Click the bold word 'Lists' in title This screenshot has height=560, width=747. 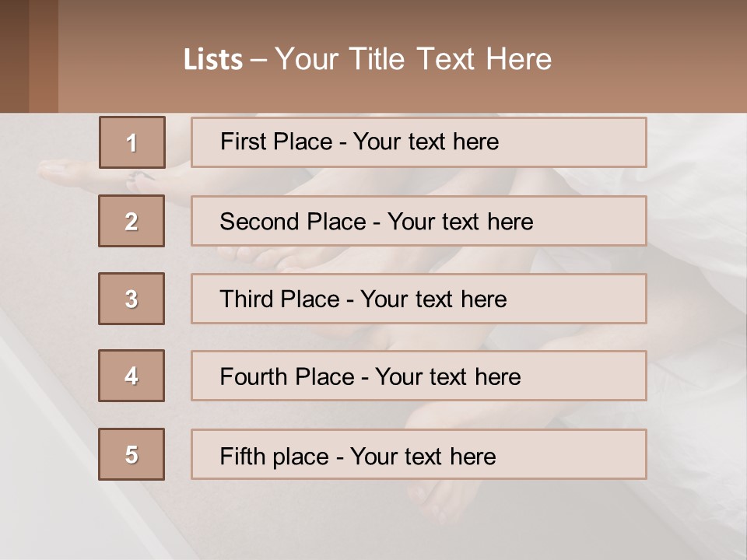213,60
